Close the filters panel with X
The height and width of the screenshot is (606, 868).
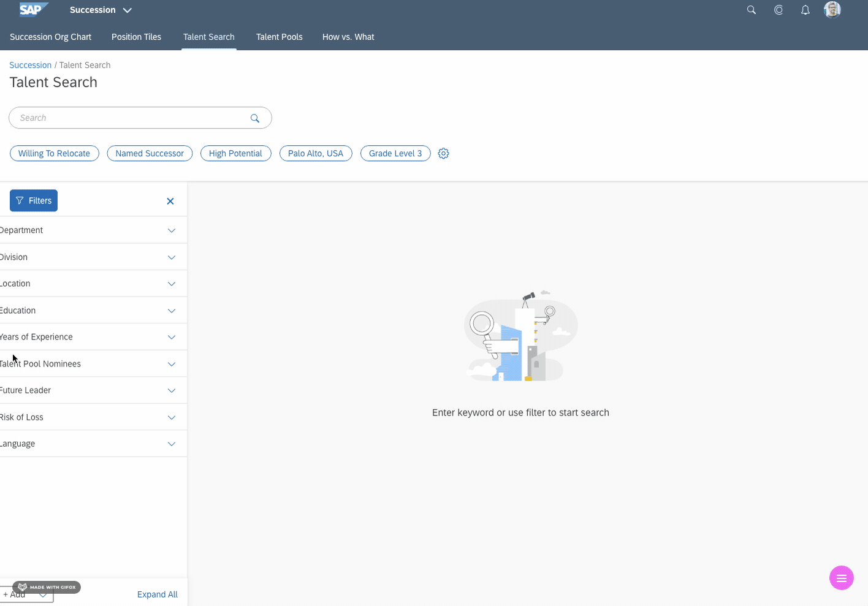tap(170, 201)
